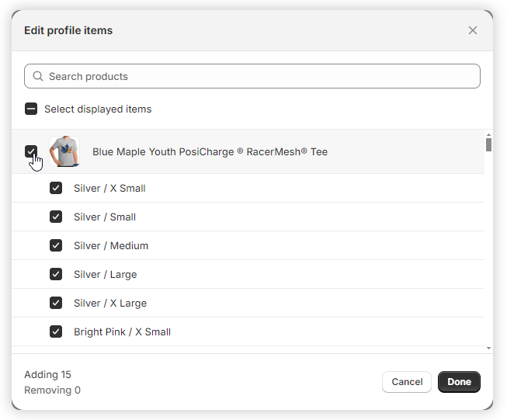The width and height of the screenshot is (507, 420).
Task: Uncheck the Bright Pink / X Small checkbox
Action: 56,332
